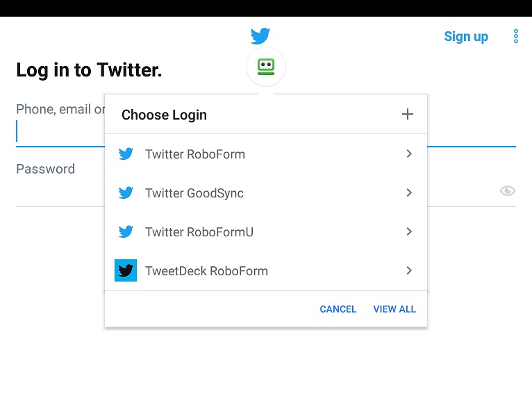Open the three-dot overflow menu
Screen dimensions: 532x415
coord(516,36)
